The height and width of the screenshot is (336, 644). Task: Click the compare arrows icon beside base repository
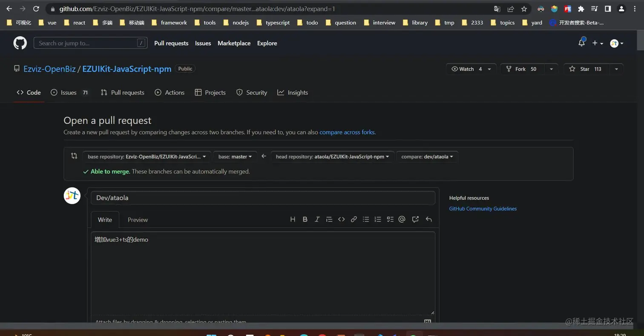(x=74, y=156)
